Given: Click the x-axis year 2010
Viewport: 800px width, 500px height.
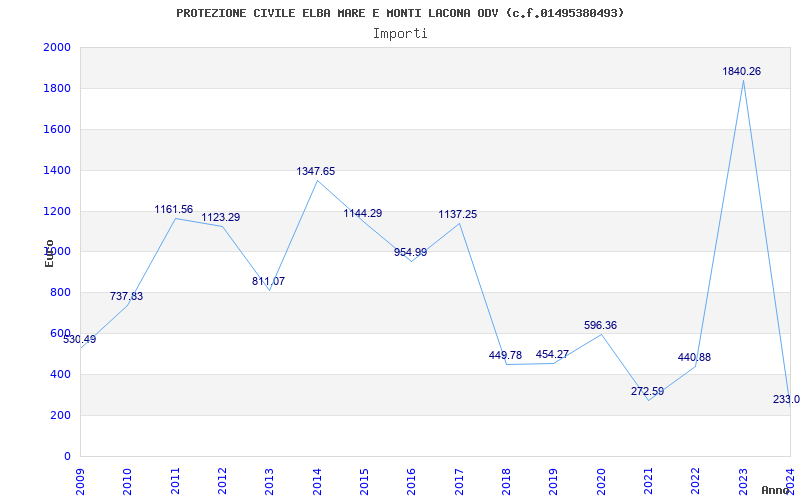Looking at the screenshot, I should pos(128,482).
